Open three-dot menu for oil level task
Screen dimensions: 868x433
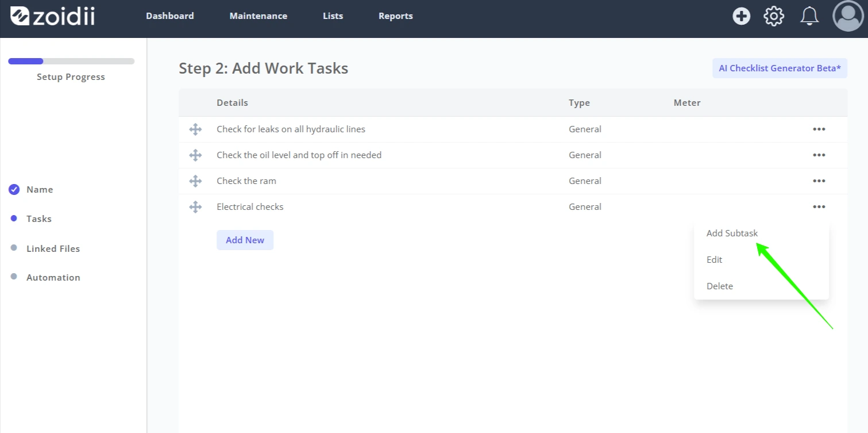pos(819,155)
